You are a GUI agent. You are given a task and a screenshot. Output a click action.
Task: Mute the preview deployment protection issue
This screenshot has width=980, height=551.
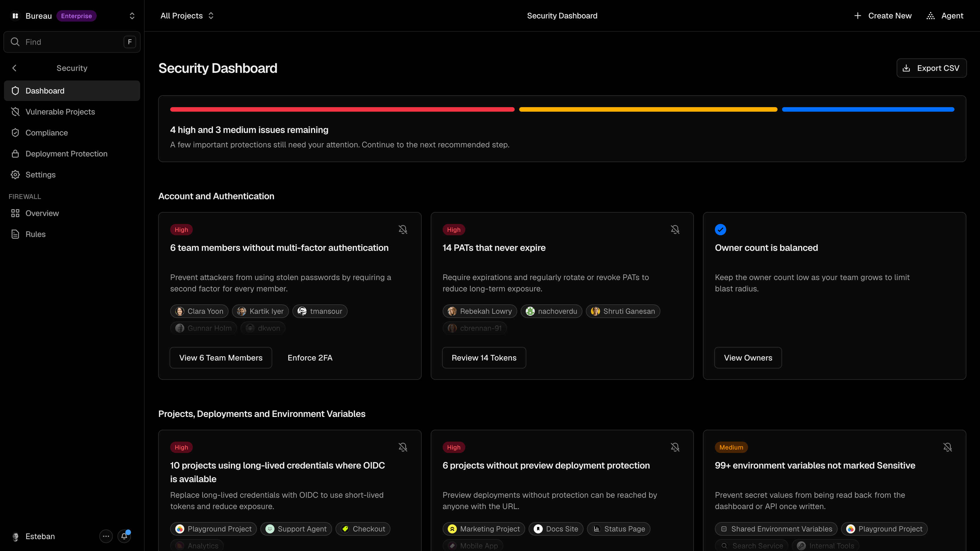[x=675, y=447]
